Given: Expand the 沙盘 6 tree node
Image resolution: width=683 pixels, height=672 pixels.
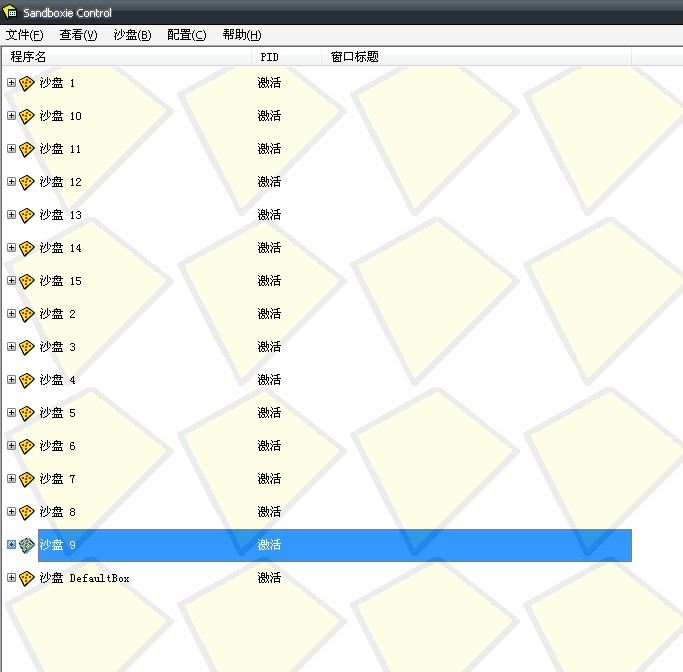Looking at the screenshot, I should tap(11, 446).
